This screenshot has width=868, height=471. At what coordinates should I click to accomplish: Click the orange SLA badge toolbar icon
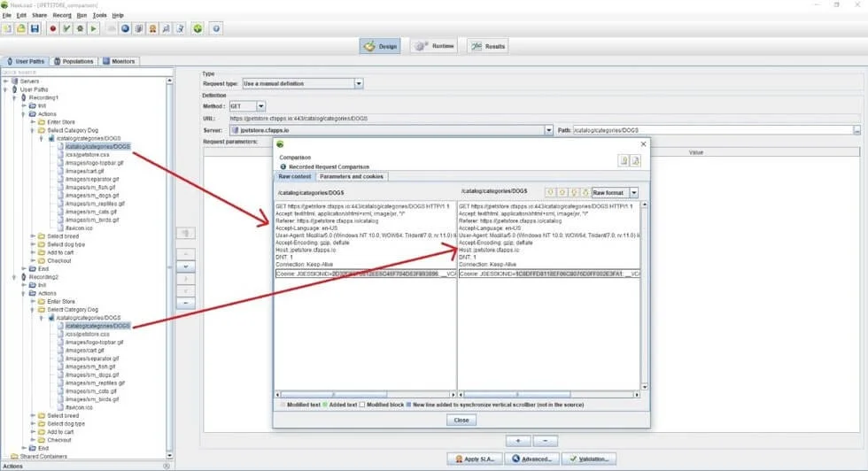point(152,29)
